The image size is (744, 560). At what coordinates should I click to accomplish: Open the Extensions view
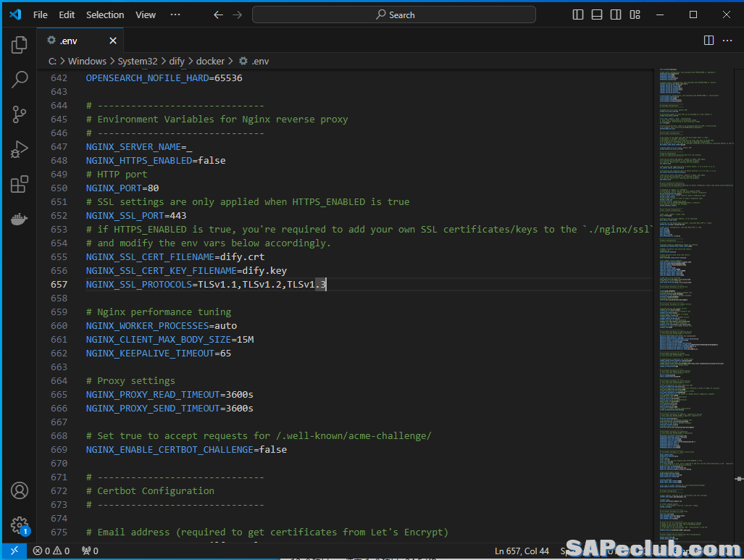(20, 184)
